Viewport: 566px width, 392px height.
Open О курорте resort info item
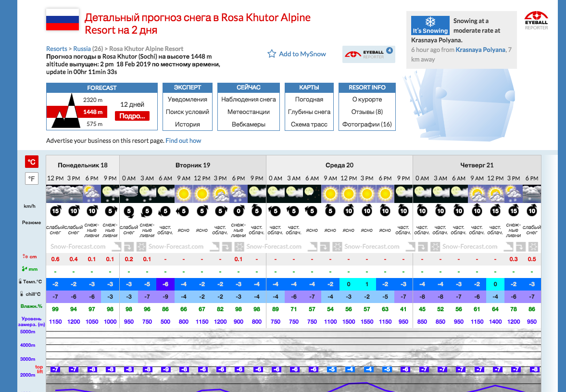367,99
